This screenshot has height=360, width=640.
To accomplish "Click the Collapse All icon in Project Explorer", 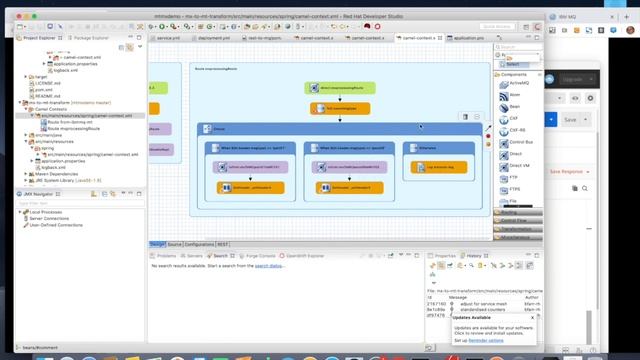I will pos(121,47).
